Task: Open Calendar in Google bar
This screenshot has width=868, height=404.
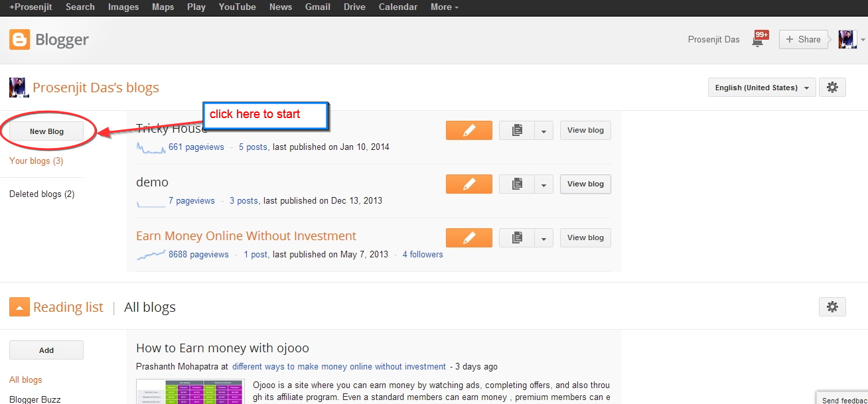Action: [x=398, y=7]
